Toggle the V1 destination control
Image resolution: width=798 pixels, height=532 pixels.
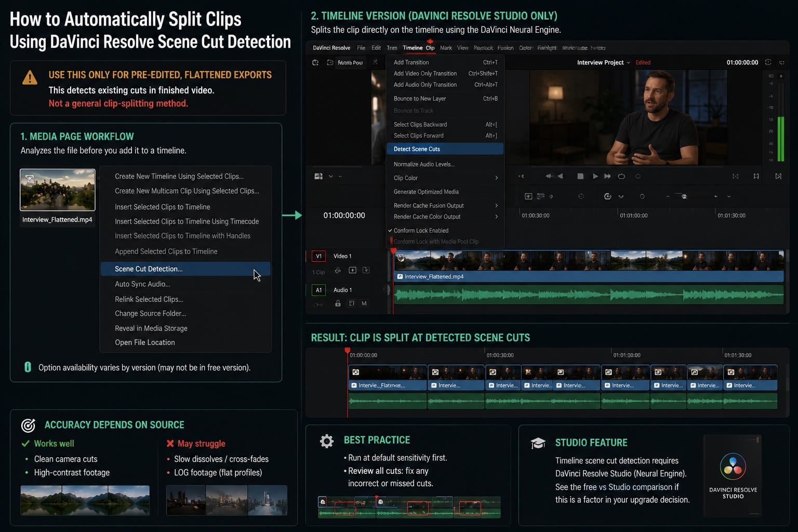tap(318, 256)
